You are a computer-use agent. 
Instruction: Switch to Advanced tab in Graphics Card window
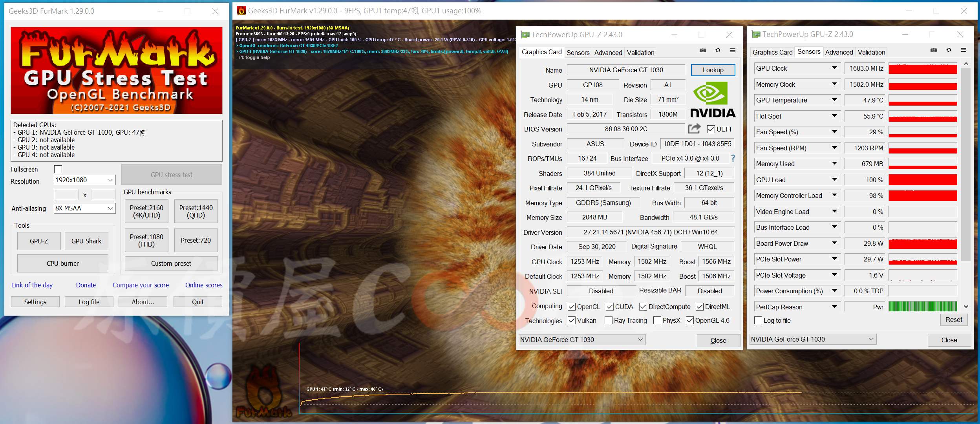[608, 53]
